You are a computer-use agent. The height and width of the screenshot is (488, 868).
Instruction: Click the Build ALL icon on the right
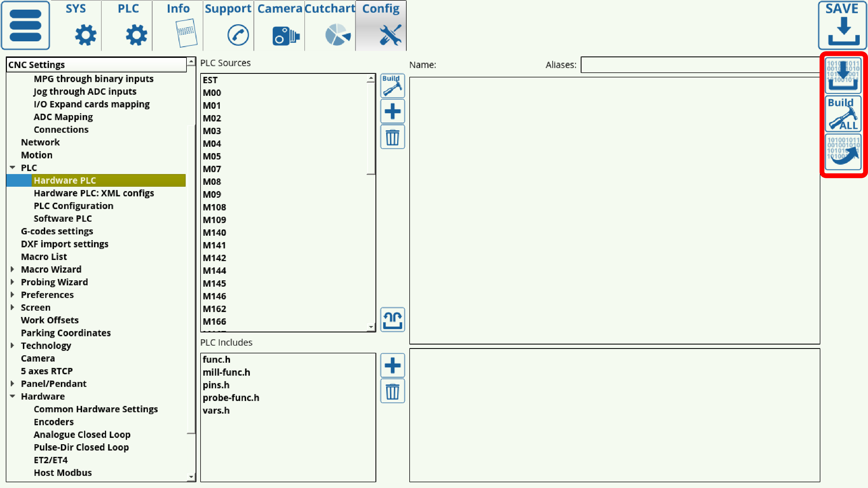tap(842, 114)
